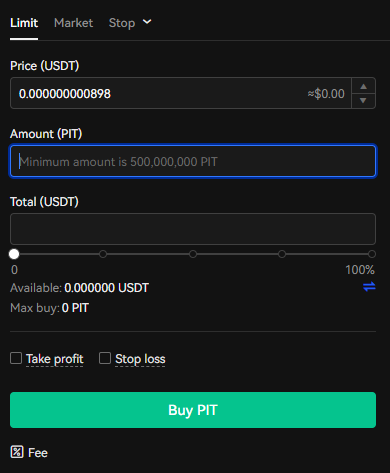Focus the Price (USDT) input field
390x473 pixels.
(x=181, y=93)
